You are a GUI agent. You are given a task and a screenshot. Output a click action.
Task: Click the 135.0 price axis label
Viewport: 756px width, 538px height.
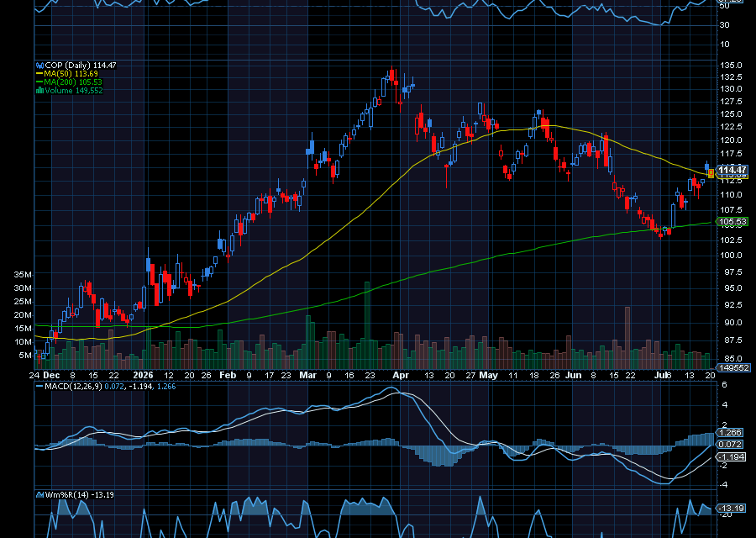(x=732, y=65)
